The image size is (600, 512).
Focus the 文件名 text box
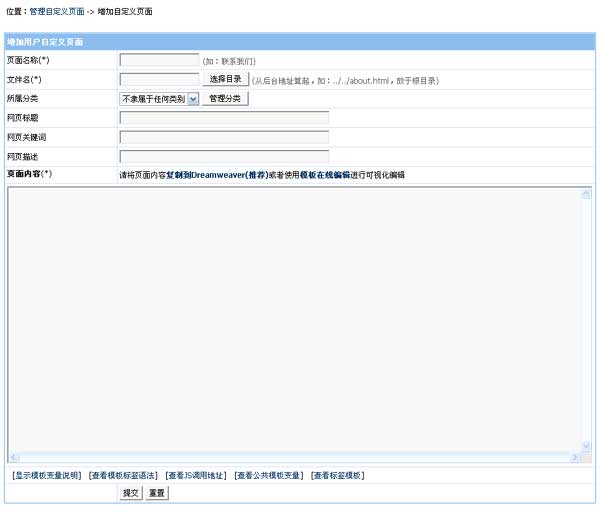159,79
